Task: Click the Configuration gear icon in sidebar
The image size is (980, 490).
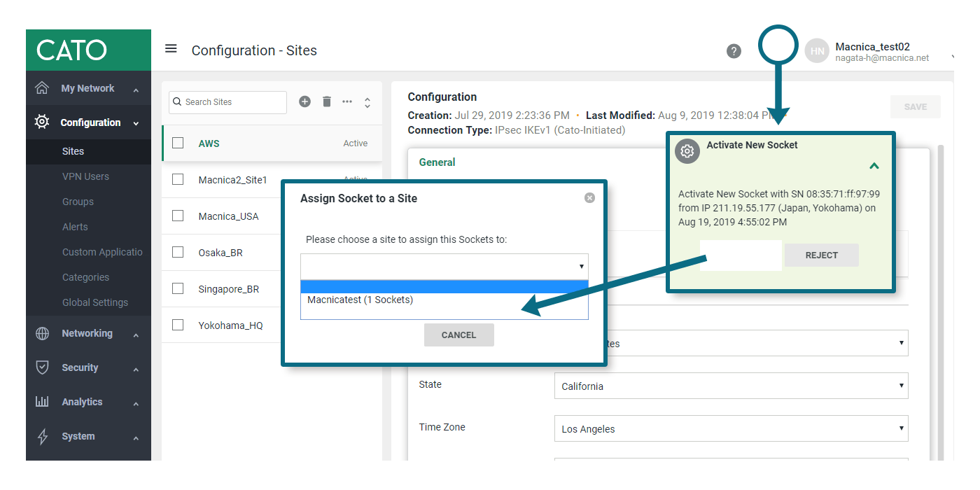Action: [42, 122]
